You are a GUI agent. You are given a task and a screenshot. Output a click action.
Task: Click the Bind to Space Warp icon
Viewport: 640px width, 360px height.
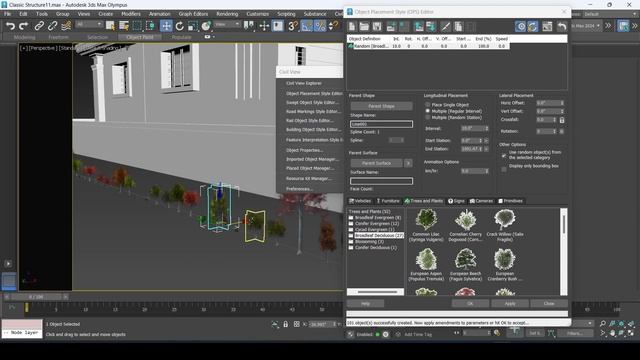[66, 26]
